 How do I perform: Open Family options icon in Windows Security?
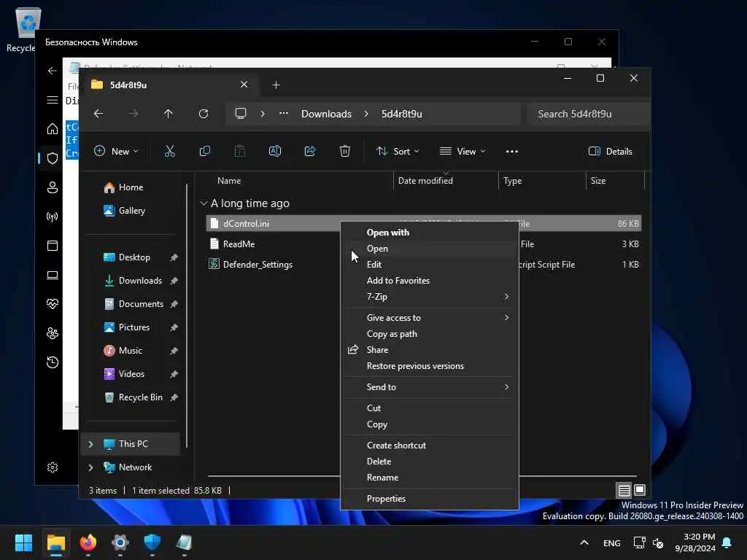pyautogui.click(x=53, y=333)
